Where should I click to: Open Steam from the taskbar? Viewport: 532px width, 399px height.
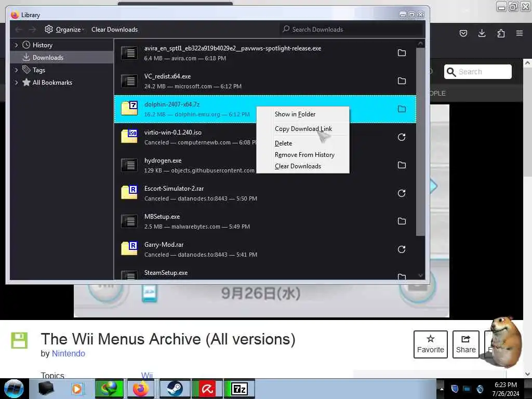coord(175,389)
